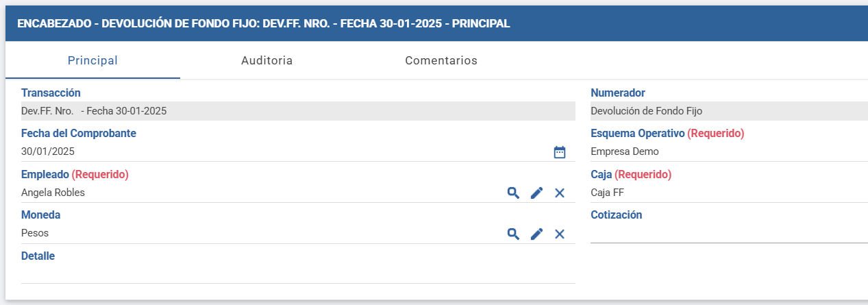This screenshot has height=305, width=868.
Task: Clear the Moneda field with X icon
Action: coord(560,234)
